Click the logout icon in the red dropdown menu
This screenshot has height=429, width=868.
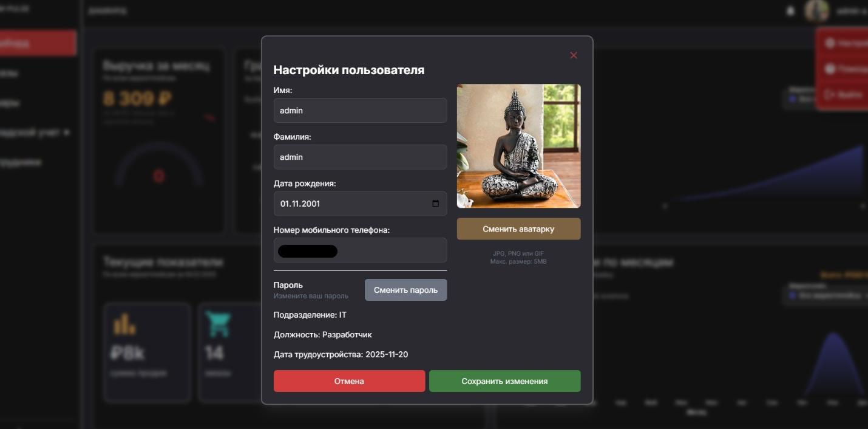click(x=830, y=95)
